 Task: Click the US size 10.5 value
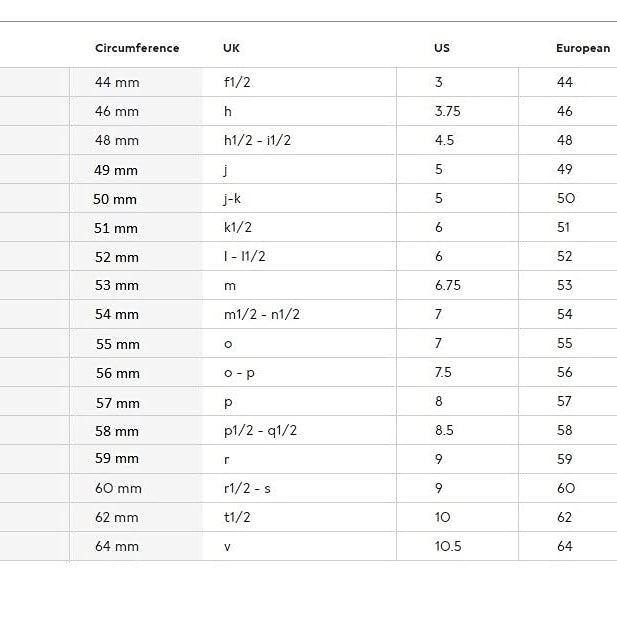coord(448,546)
